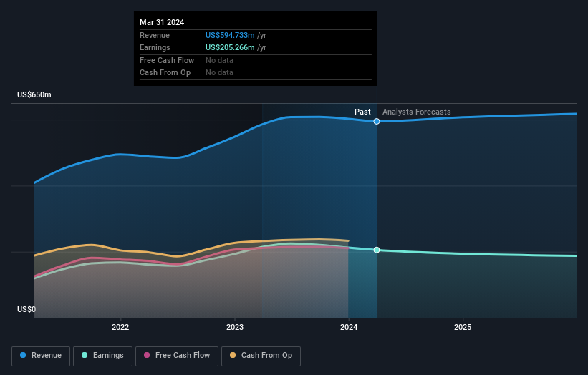
Task: Click the orange Cash From Op legend dot
Action: (x=233, y=355)
